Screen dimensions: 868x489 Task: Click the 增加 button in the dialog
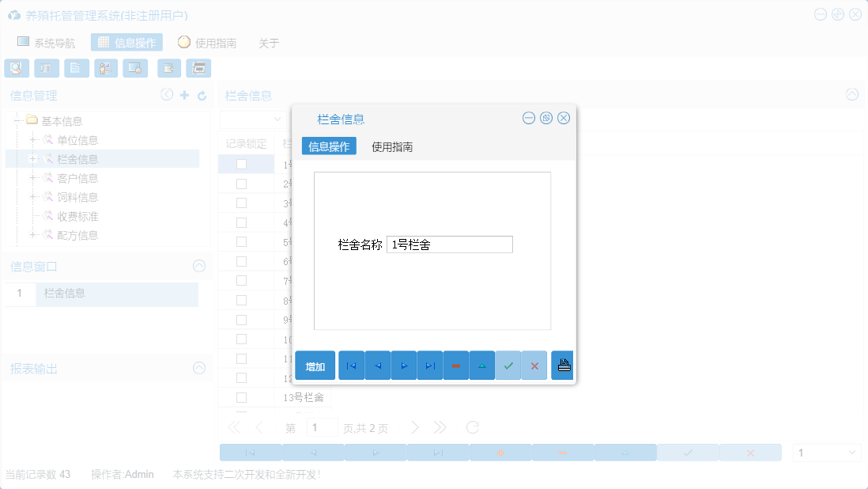[315, 365]
